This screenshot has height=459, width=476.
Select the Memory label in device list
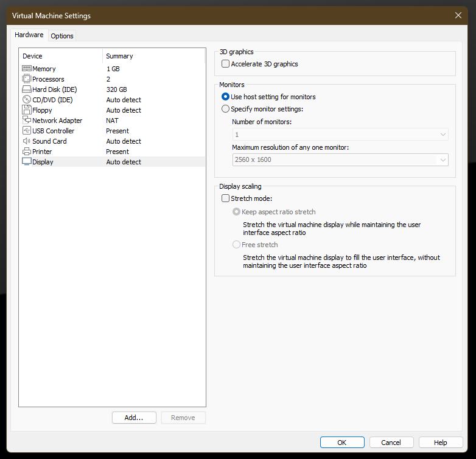(44, 69)
